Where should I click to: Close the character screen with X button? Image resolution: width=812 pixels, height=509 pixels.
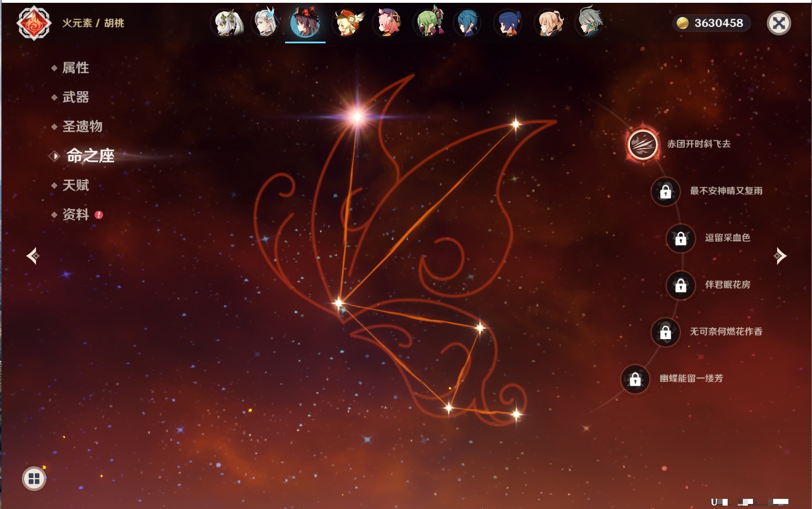pyautogui.click(x=779, y=23)
